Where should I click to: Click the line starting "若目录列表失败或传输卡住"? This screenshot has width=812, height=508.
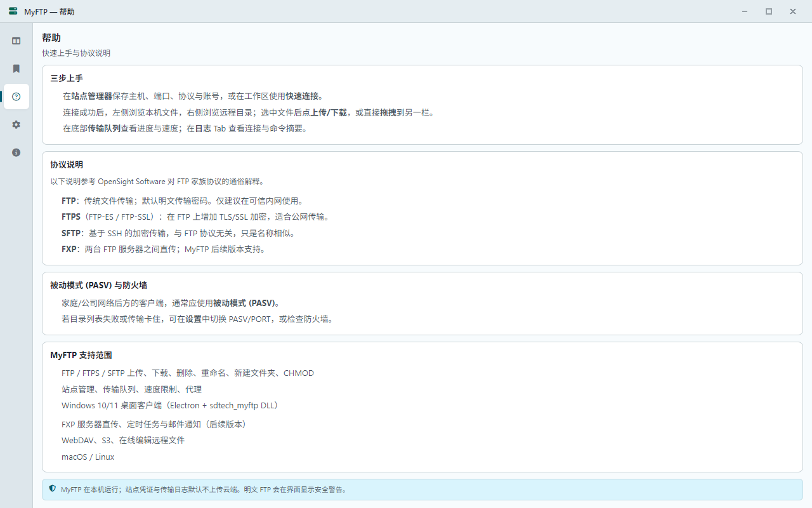click(x=197, y=319)
